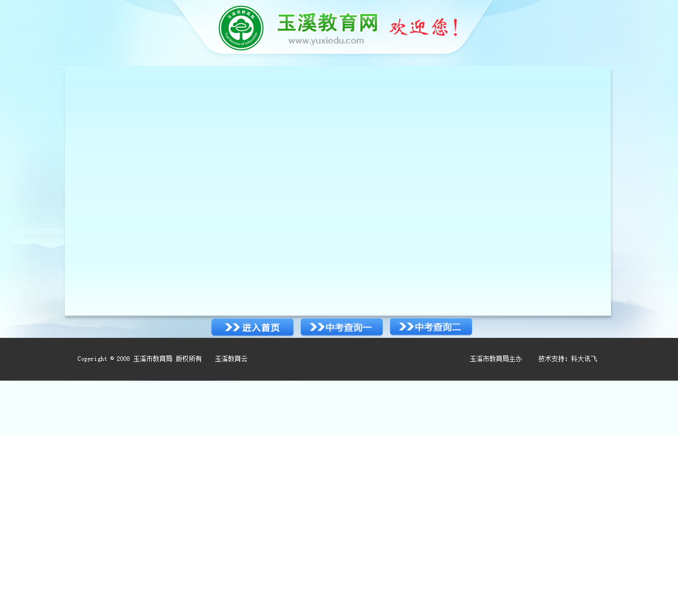Click the 玉溪市教育局主办 footer text
The image size is (678, 616).
click(x=496, y=359)
